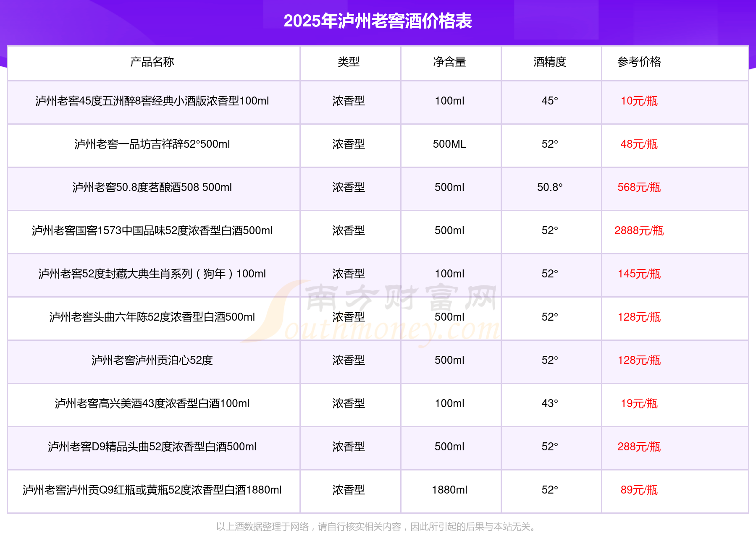Select the "产品名称" column header
Screen dimensions: 756x533
pyautogui.click(x=152, y=62)
